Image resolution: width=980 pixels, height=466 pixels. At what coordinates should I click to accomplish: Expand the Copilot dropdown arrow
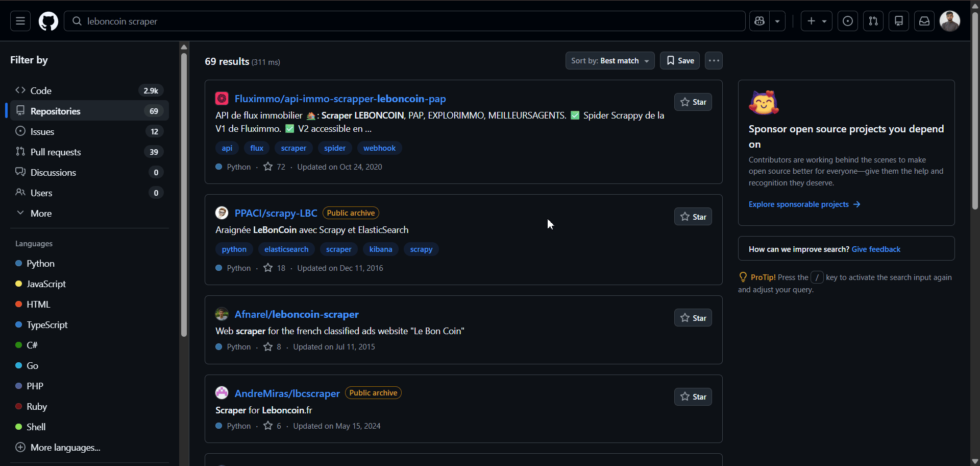coord(777,21)
